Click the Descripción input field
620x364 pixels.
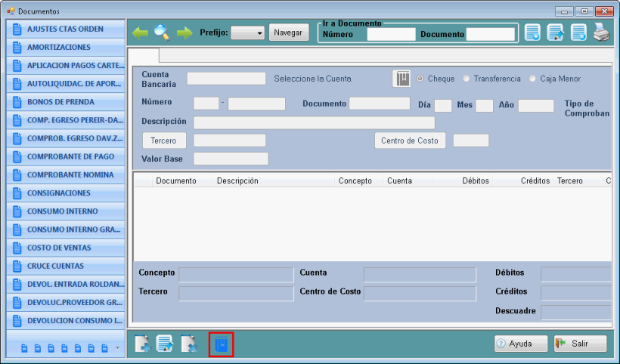314,122
